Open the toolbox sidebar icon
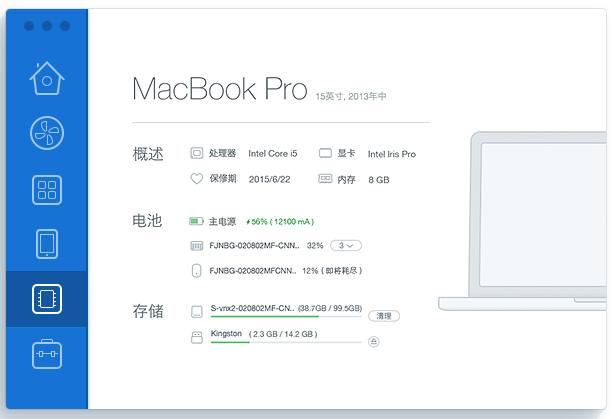Screen dimensions: 613x419 (47, 354)
